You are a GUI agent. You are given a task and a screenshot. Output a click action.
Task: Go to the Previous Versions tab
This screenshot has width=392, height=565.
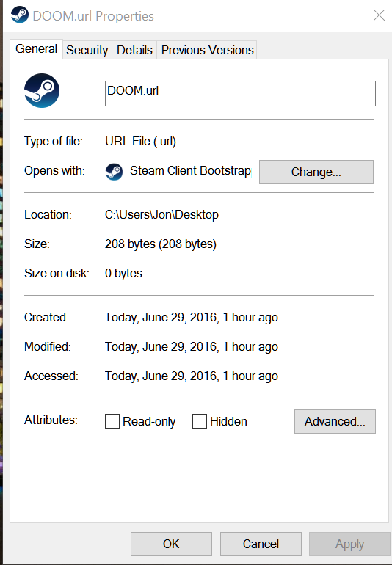point(207,50)
